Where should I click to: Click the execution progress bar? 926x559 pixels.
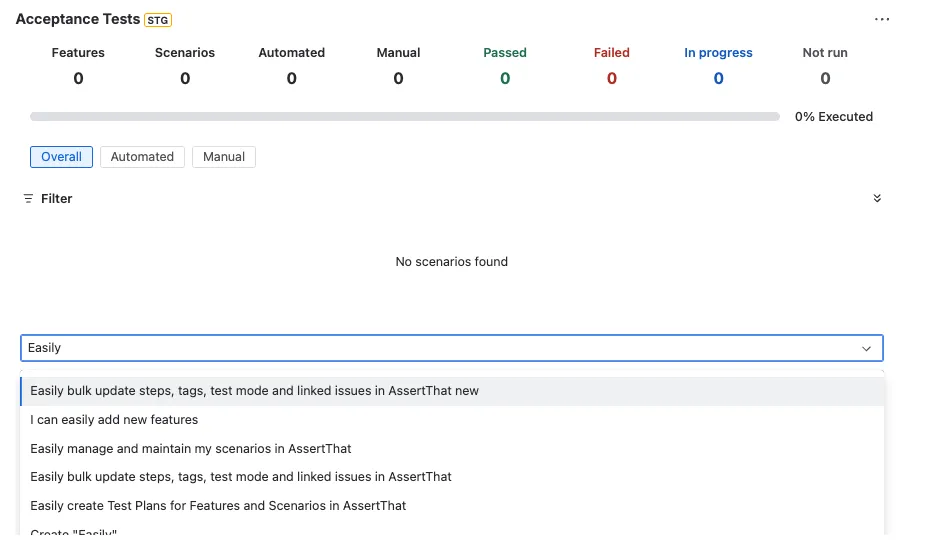[x=405, y=117]
